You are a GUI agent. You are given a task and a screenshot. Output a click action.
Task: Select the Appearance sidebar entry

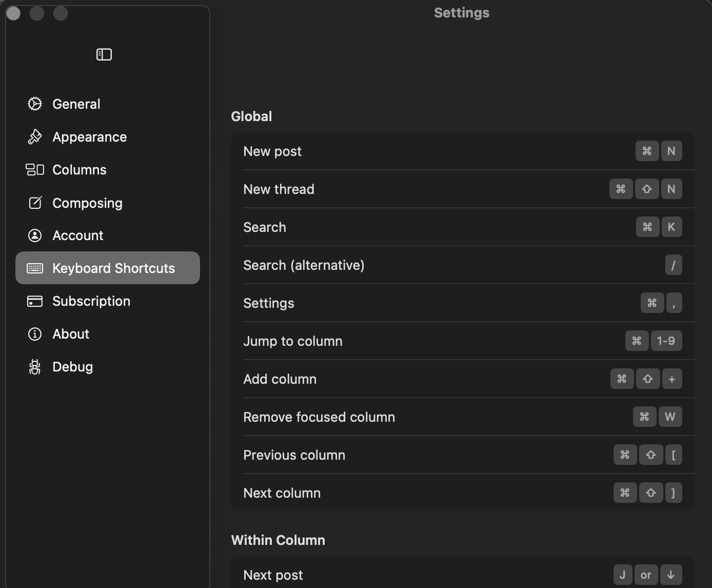click(89, 136)
